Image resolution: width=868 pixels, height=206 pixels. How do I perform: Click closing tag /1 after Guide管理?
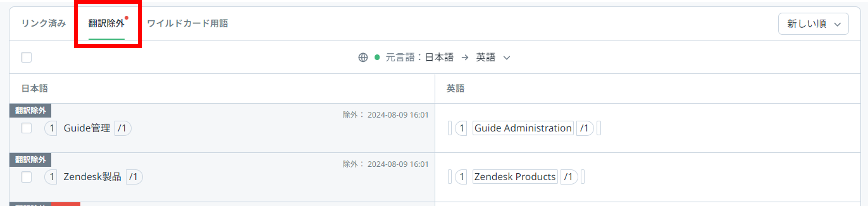pyautogui.click(x=122, y=128)
